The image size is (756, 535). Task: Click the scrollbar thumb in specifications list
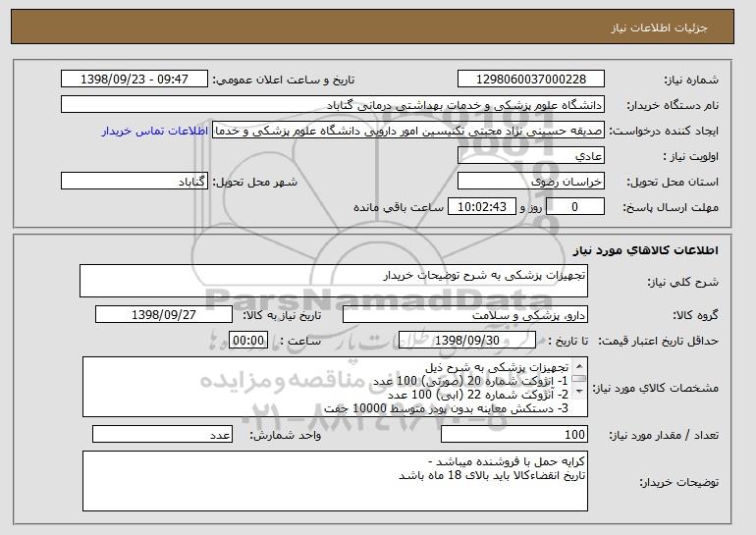coord(579,379)
